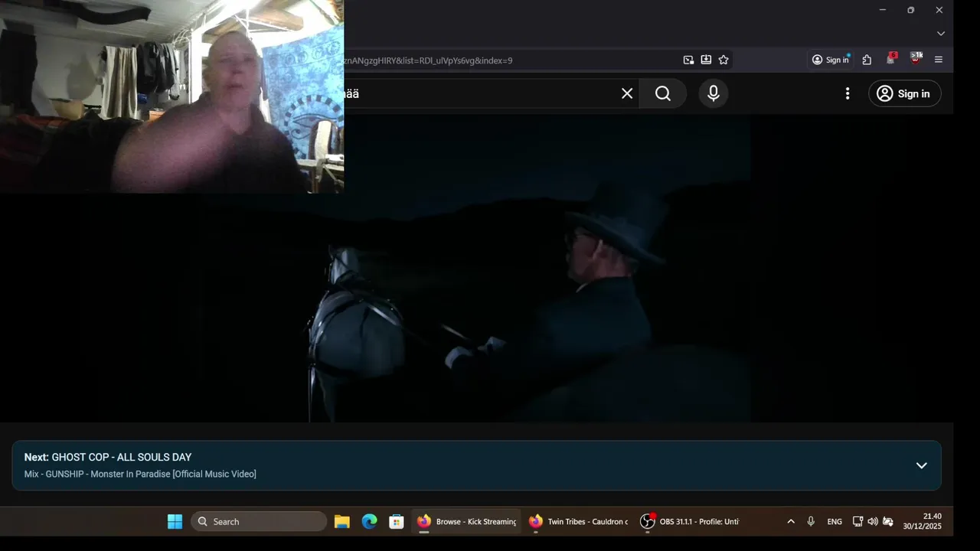980x551 pixels.
Task: Open YouTube settings three-dot menu
Action: point(847,93)
